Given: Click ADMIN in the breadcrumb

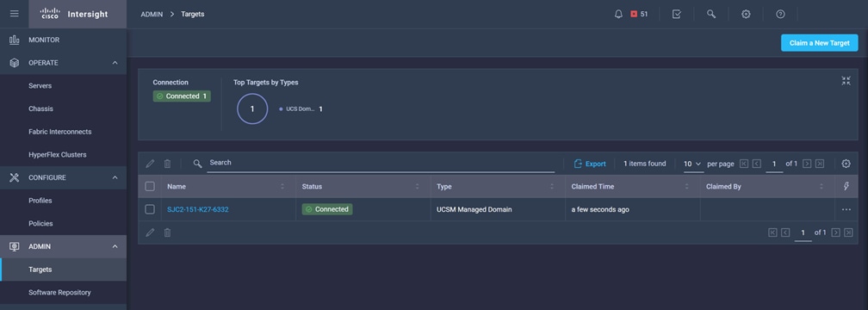Looking at the screenshot, I should pyautogui.click(x=152, y=15).
